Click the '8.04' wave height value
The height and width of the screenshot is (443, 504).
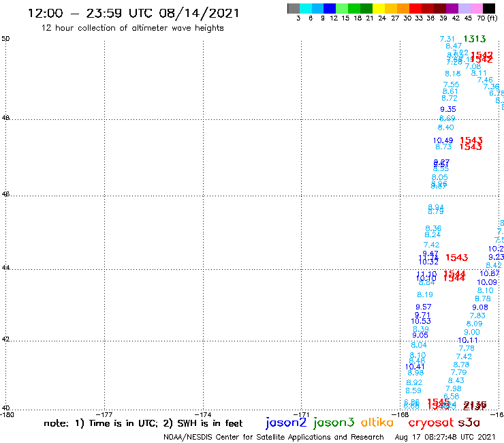click(x=419, y=345)
